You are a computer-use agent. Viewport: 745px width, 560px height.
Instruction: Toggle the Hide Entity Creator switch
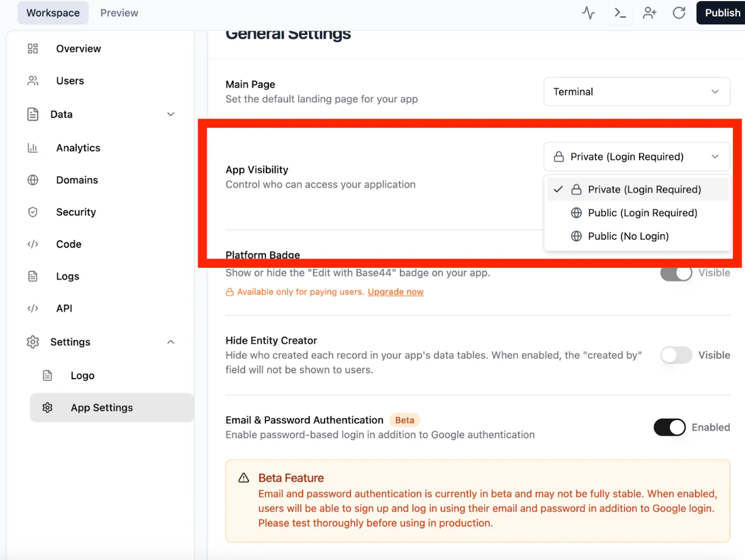676,355
